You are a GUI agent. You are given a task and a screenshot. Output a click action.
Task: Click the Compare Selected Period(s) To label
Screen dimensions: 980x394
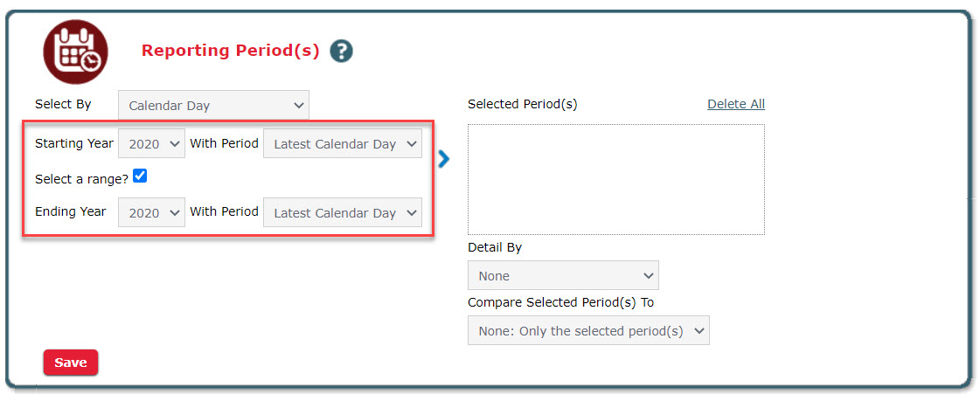tap(560, 302)
